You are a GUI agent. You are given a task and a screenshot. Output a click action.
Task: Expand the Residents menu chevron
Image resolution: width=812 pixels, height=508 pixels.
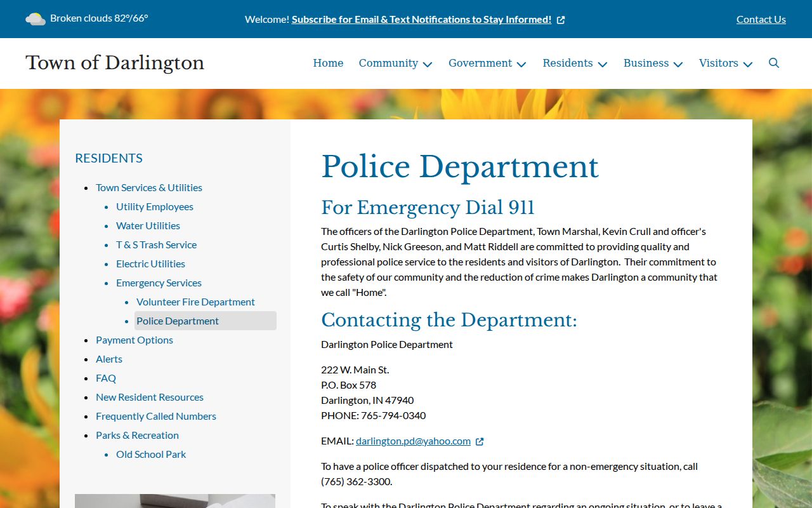pyautogui.click(x=603, y=64)
